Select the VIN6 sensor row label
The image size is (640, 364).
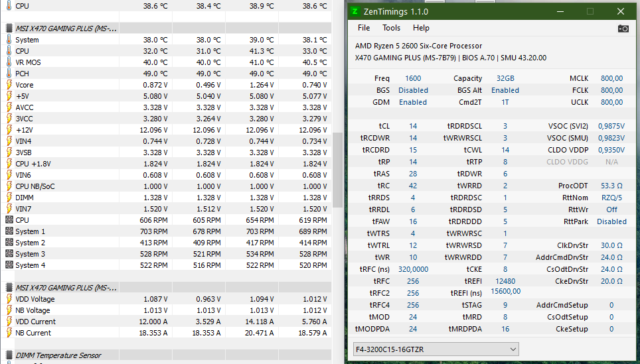pos(23,175)
